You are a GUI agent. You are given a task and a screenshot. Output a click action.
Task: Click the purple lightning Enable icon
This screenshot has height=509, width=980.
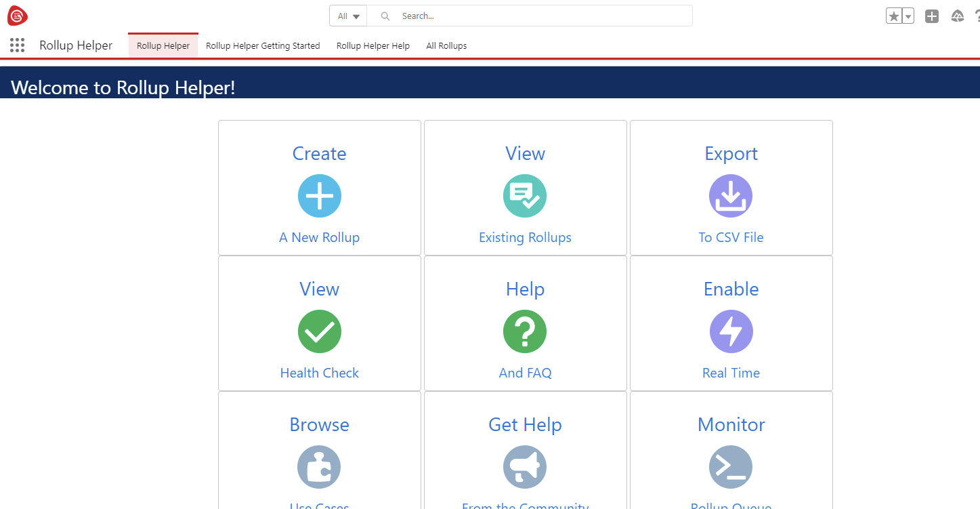pyautogui.click(x=731, y=331)
